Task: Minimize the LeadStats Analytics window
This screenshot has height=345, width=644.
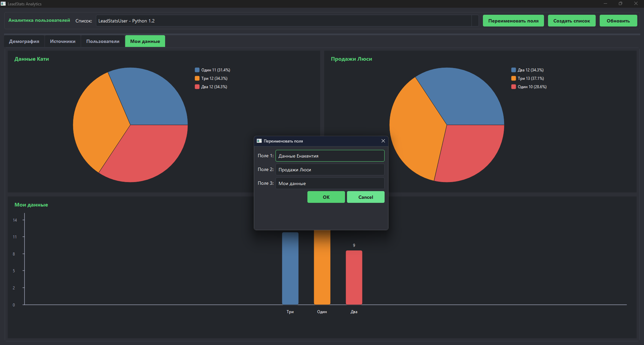Action: 605,4
